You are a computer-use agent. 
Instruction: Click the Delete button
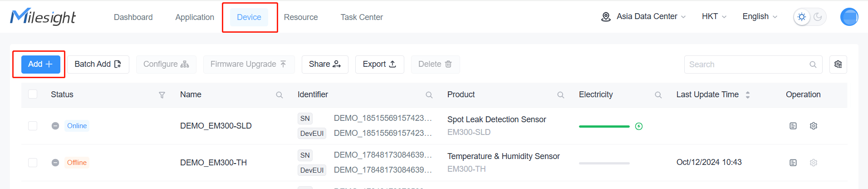point(435,64)
